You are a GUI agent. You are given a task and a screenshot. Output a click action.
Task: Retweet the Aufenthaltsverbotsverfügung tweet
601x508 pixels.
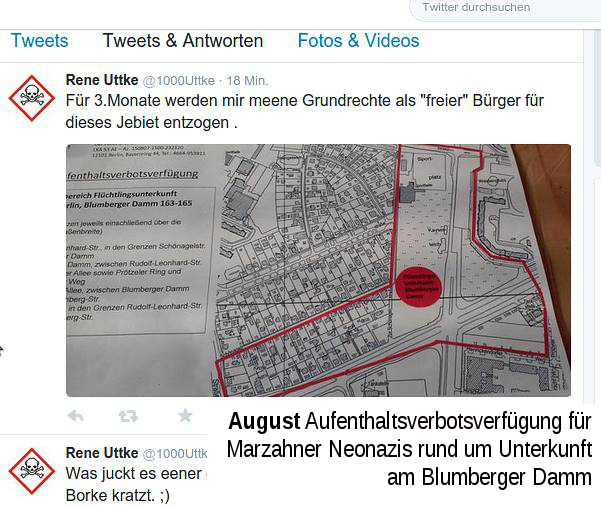pos(128,416)
